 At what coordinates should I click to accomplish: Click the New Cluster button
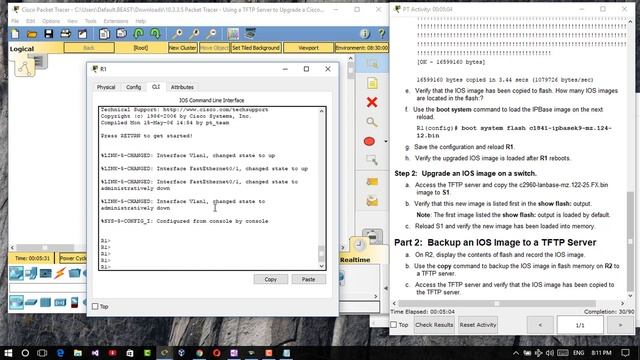(182, 48)
